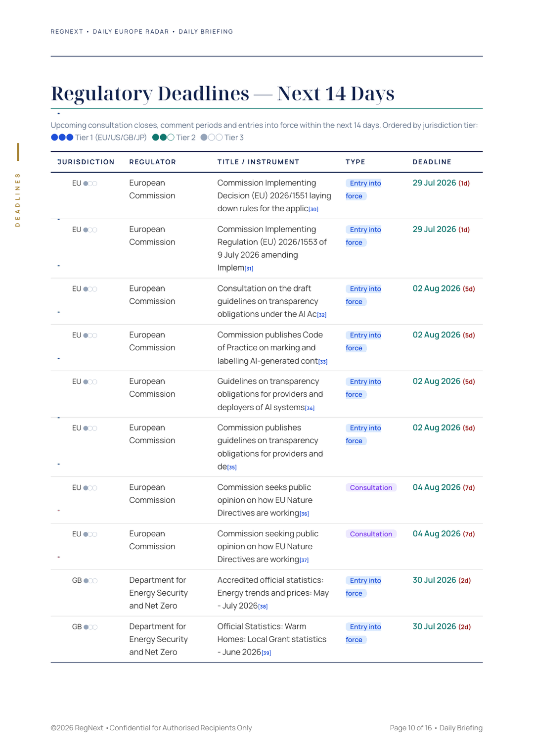The image size is (534, 756).
Task: Click '30 Jul 2026 (2d)' deadline for Warm Homes row
Action: [442, 626]
